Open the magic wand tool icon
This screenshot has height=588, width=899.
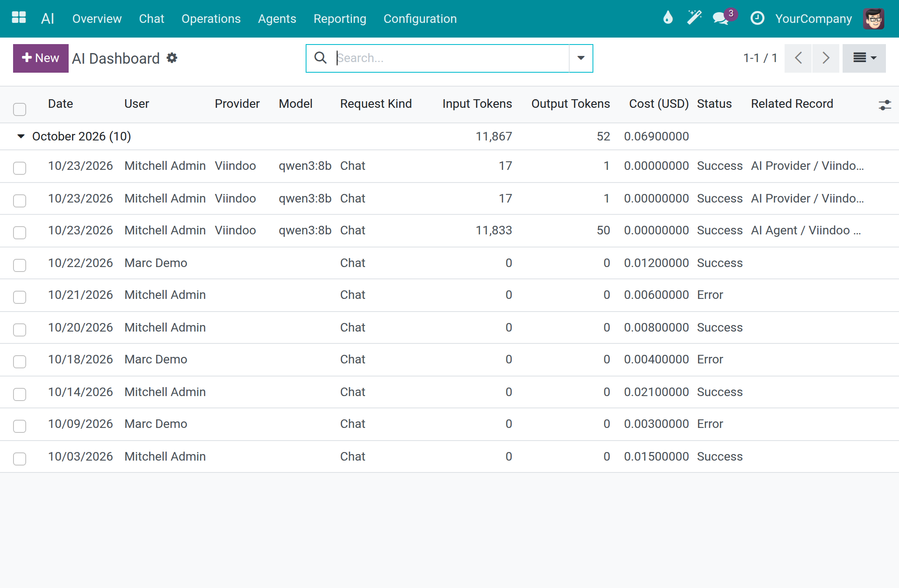tap(694, 18)
